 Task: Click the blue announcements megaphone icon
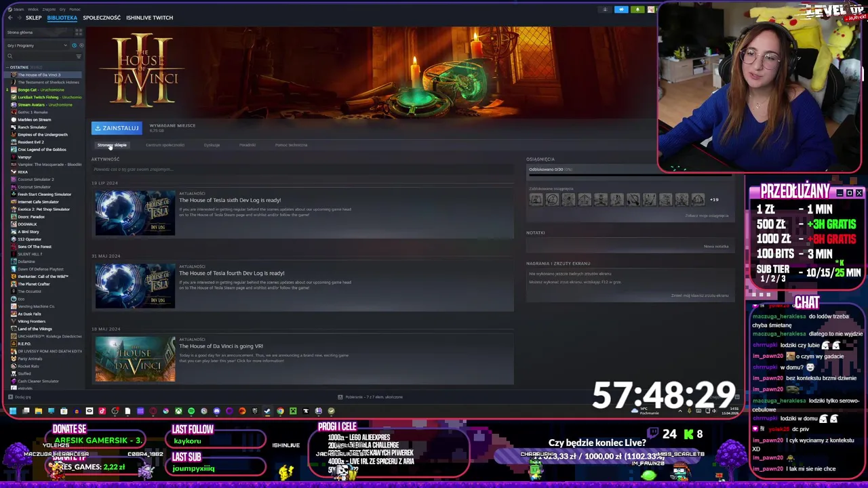(621, 9)
